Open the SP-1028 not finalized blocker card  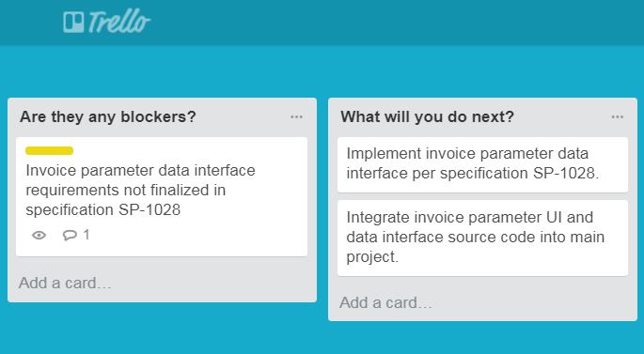[162, 197]
